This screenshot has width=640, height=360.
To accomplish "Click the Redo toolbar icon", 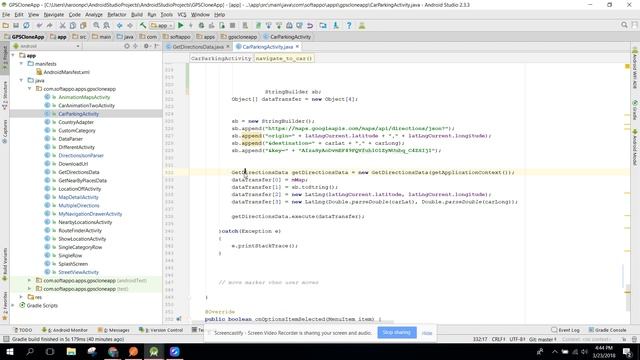I will (x=49, y=25).
